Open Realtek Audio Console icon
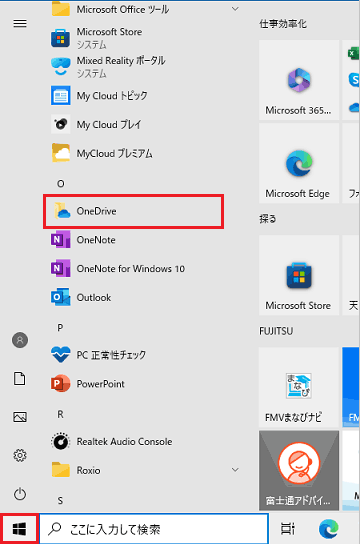The image size is (360, 544). (x=61, y=442)
